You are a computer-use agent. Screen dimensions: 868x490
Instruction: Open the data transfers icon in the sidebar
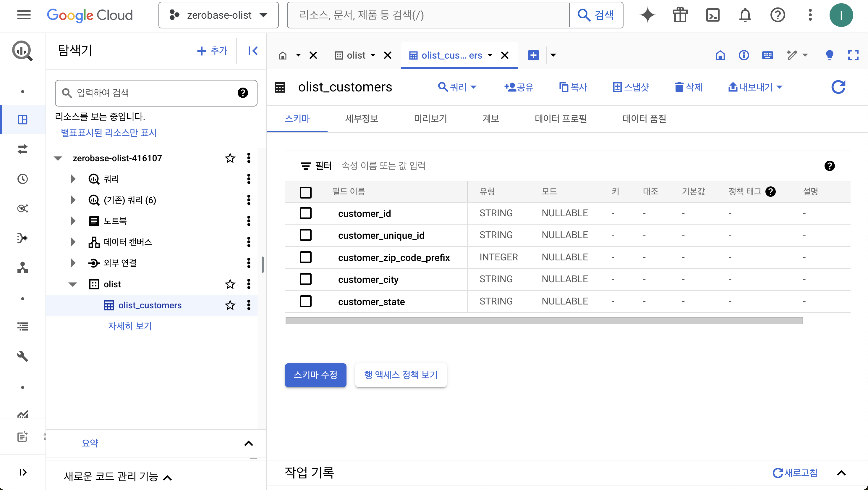(x=22, y=149)
